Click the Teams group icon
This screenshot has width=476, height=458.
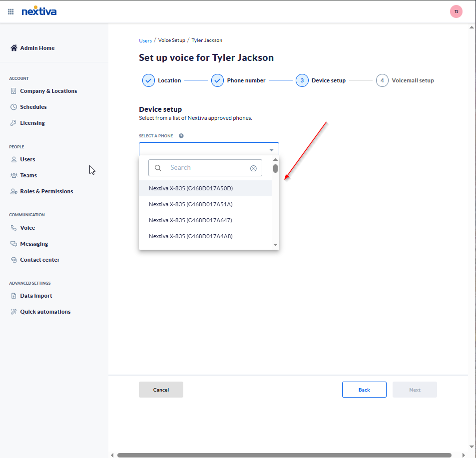[13, 175]
